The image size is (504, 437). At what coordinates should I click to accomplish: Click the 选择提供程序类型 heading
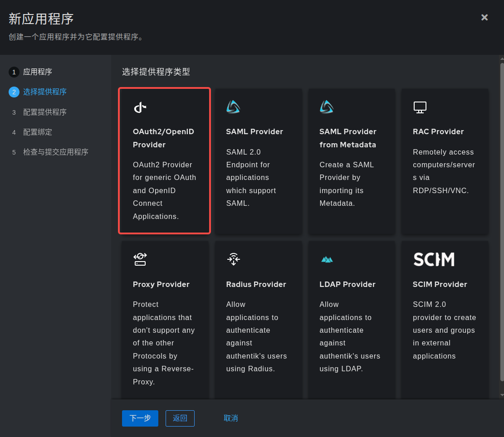(x=156, y=72)
